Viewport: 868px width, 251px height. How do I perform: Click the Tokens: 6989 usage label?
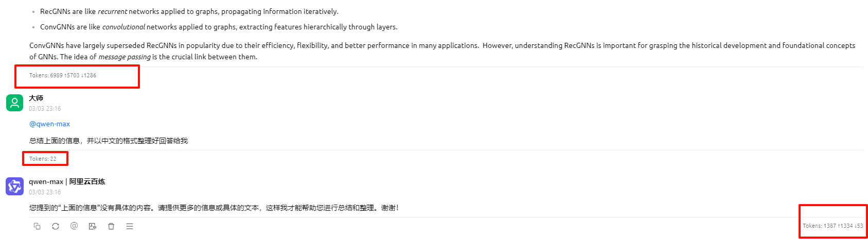[x=63, y=75]
